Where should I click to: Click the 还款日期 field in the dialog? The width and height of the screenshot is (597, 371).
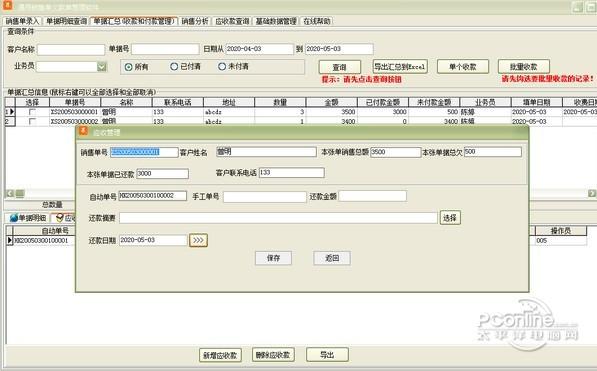[153, 240]
